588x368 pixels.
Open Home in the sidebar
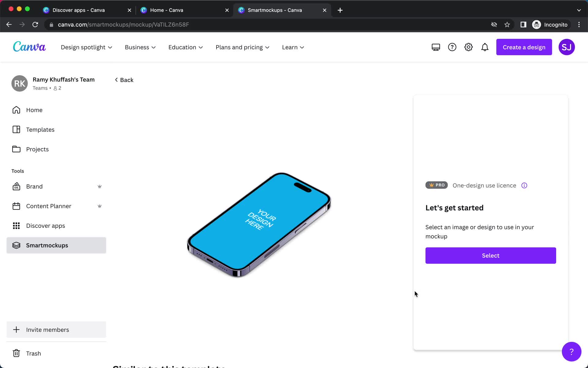coord(56,110)
